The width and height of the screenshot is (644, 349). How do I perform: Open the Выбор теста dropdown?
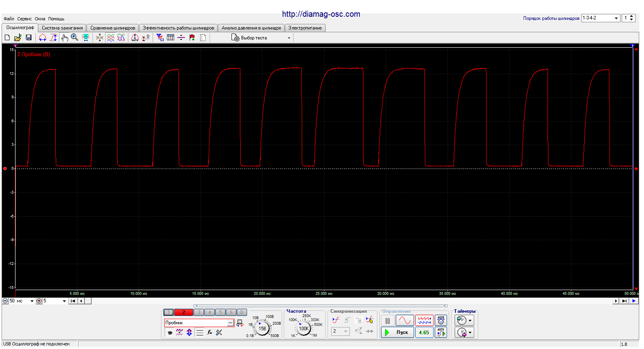click(261, 38)
